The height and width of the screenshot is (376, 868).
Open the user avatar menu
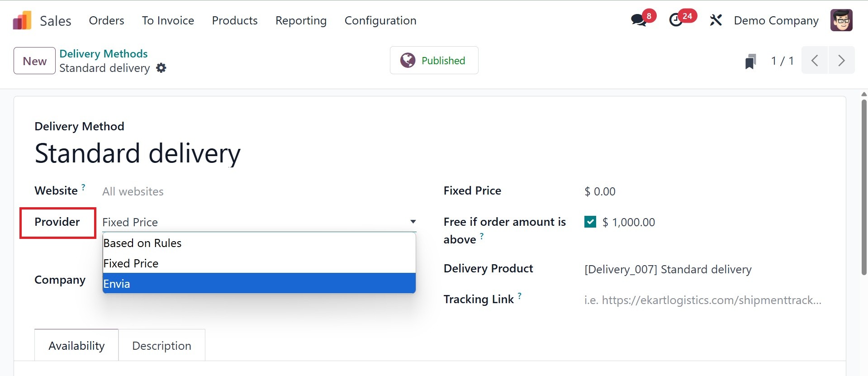coord(841,20)
